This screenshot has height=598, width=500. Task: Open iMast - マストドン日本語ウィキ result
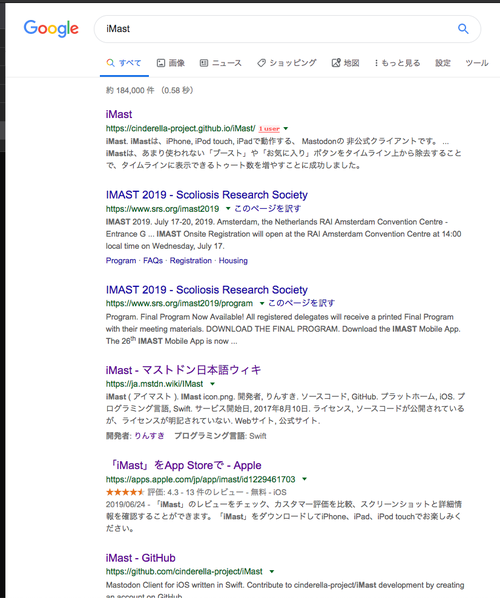click(x=183, y=370)
